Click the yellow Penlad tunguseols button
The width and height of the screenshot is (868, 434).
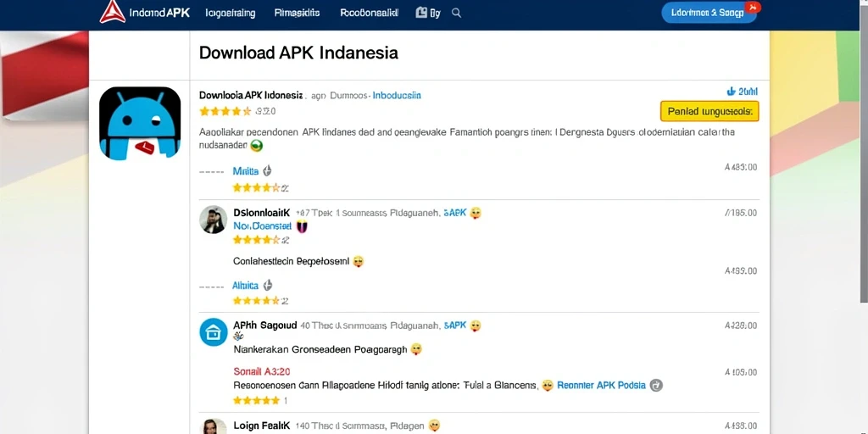point(709,111)
